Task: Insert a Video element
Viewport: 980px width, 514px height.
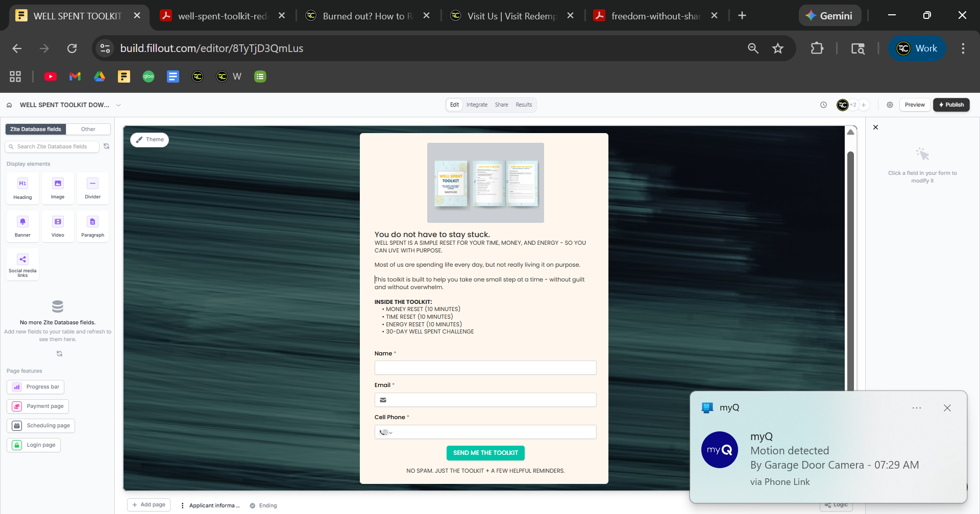Action: click(58, 226)
